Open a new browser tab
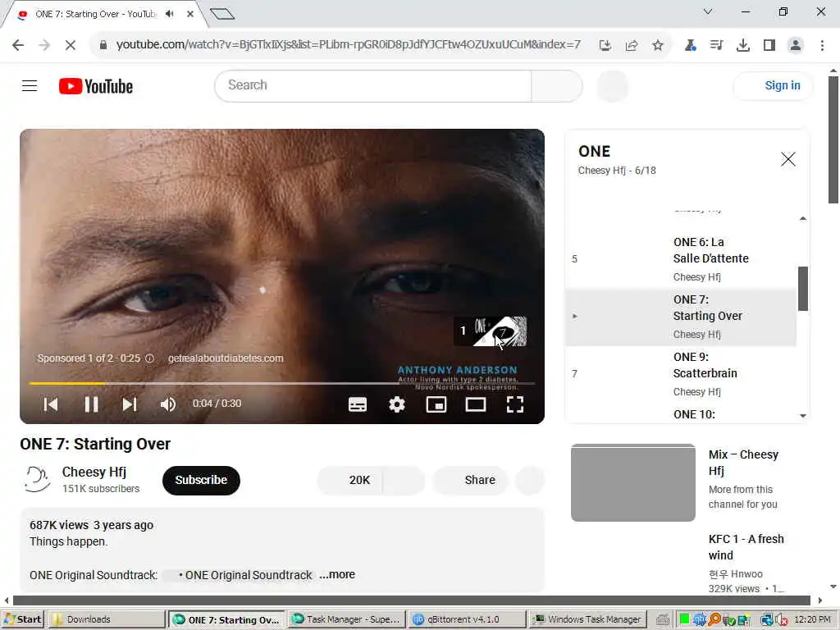The height and width of the screenshot is (630, 840). pyautogui.click(x=222, y=14)
